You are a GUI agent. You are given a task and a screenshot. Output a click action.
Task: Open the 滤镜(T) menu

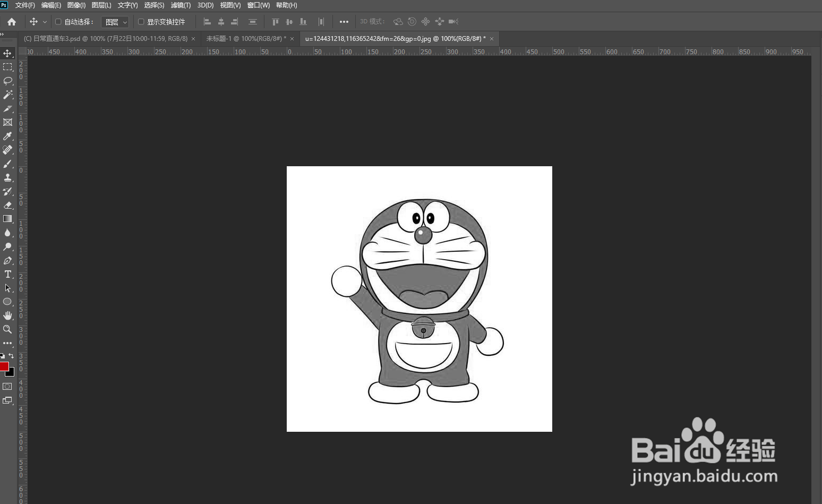181,5
